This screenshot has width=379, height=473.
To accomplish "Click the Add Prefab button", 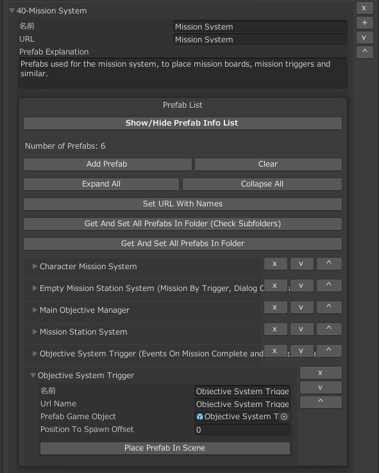I will 107,164.
